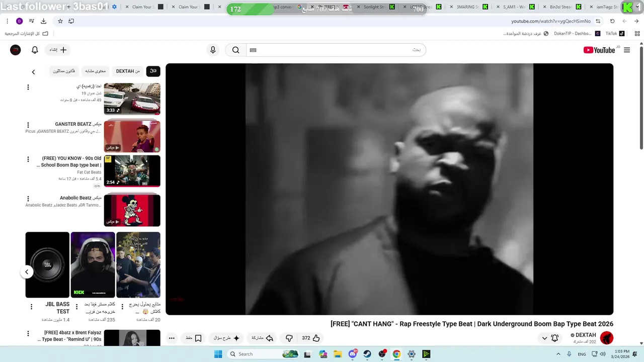Open the DokanTIP Dashboard bookmark
The height and width of the screenshot is (362, 644).
[577, 34]
